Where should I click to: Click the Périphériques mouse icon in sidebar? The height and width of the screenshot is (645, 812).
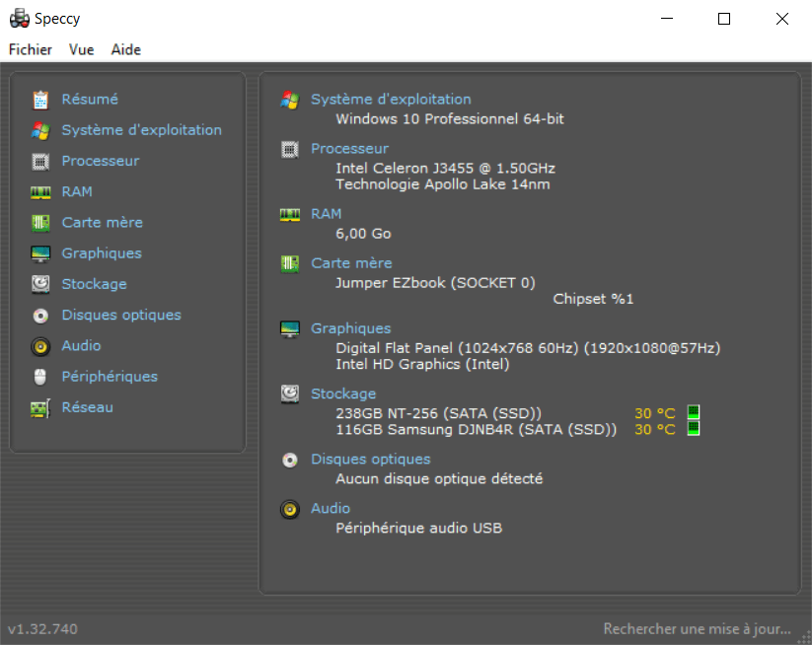39,377
